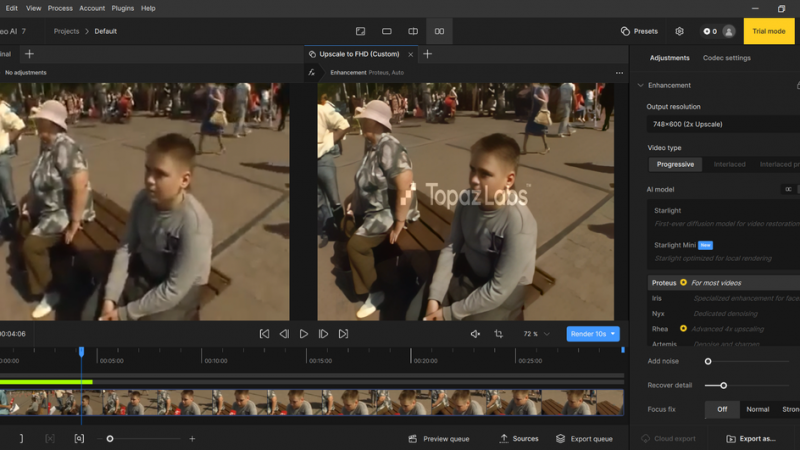Set video type to Progressive
Viewport: 800px width, 450px height.
(675, 164)
